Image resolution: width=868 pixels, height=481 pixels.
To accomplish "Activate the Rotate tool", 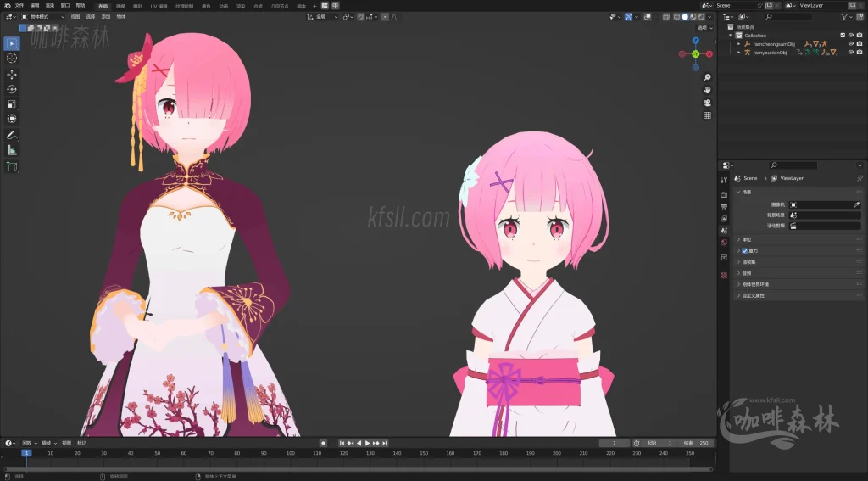I will [x=12, y=89].
